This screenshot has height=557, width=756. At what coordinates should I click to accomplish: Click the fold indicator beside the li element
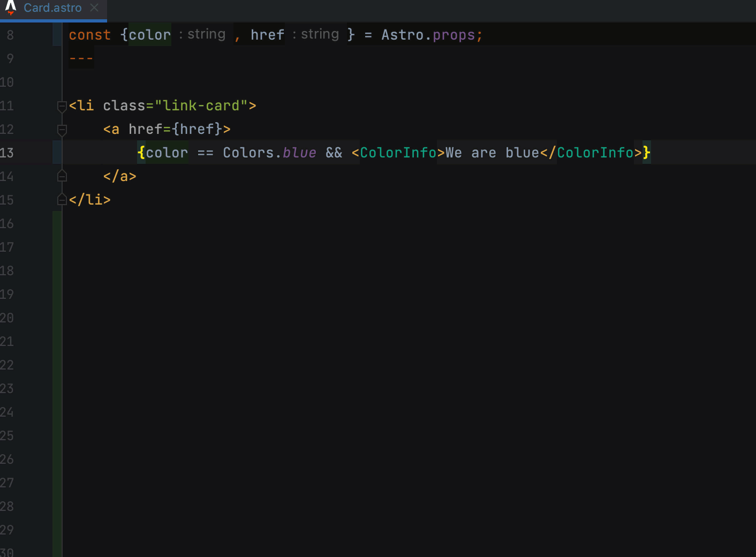tap(62, 106)
